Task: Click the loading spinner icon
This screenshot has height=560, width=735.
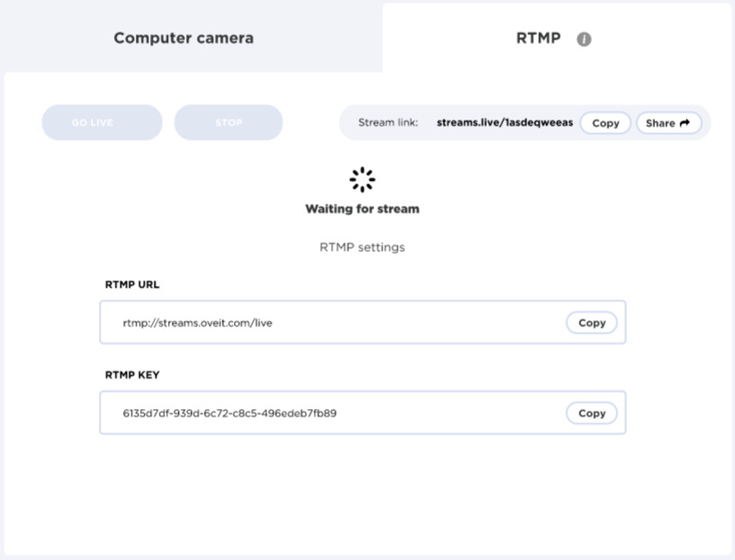Action: (362, 180)
